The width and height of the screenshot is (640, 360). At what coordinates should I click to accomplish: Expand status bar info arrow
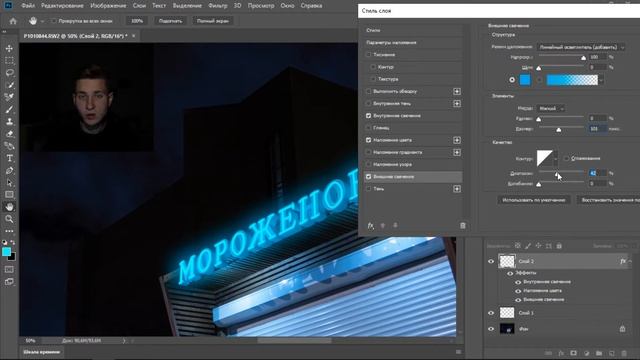click(124, 340)
